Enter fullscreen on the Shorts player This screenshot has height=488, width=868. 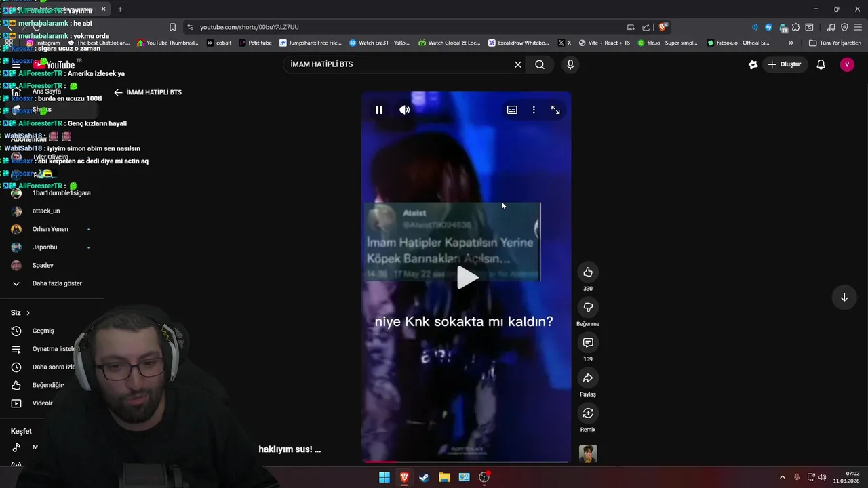click(x=555, y=110)
